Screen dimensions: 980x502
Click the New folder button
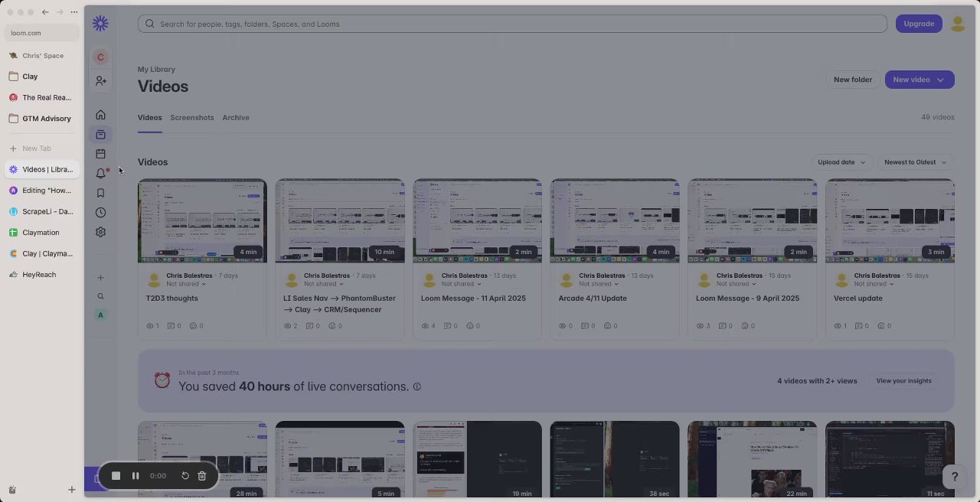(x=852, y=80)
